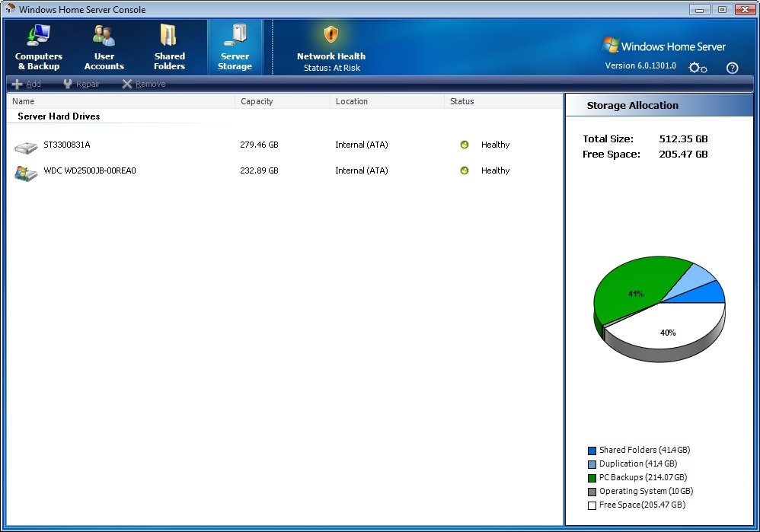Click Internal (ATA) location of WDC drive
Screen dimensions: 760x532
(x=362, y=170)
